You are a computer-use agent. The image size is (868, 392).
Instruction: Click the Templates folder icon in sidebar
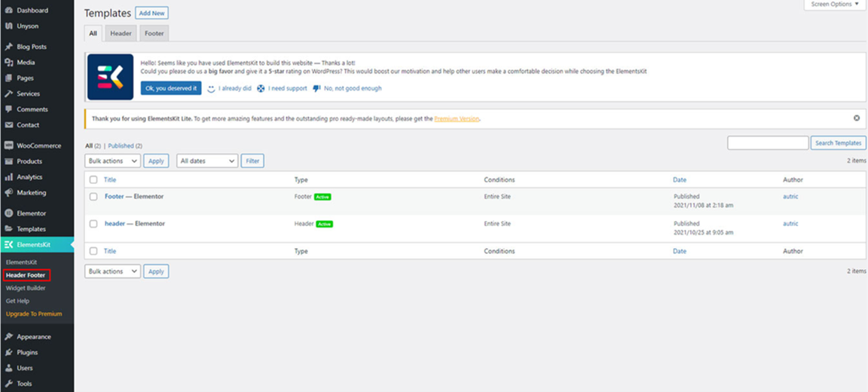pyautogui.click(x=8, y=228)
